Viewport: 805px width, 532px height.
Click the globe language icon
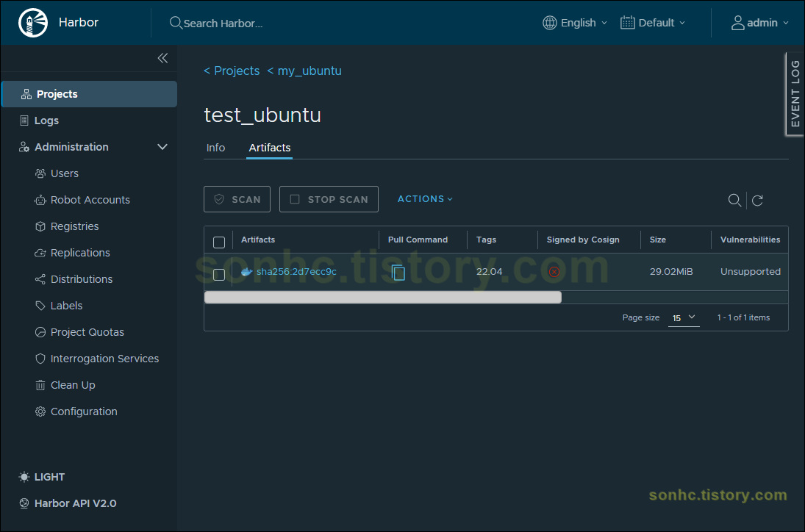(x=549, y=23)
